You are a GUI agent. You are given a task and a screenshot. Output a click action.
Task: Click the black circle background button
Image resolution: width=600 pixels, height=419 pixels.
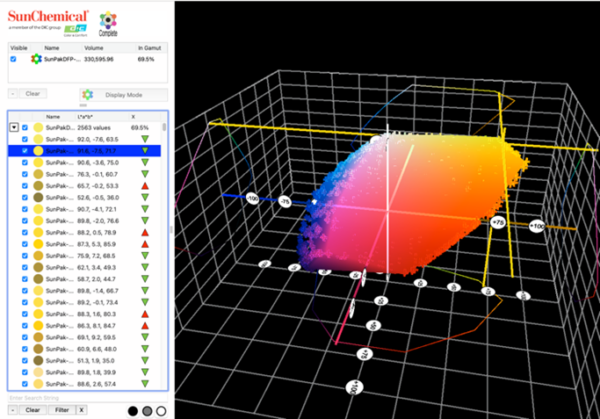pyautogui.click(x=133, y=410)
